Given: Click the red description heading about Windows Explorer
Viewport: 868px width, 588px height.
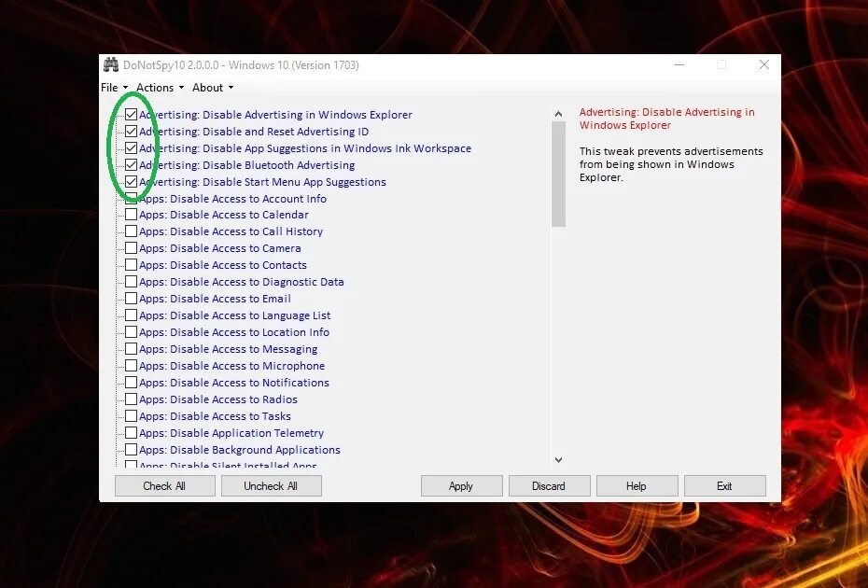Looking at the screenshot, I should [666, 119].
